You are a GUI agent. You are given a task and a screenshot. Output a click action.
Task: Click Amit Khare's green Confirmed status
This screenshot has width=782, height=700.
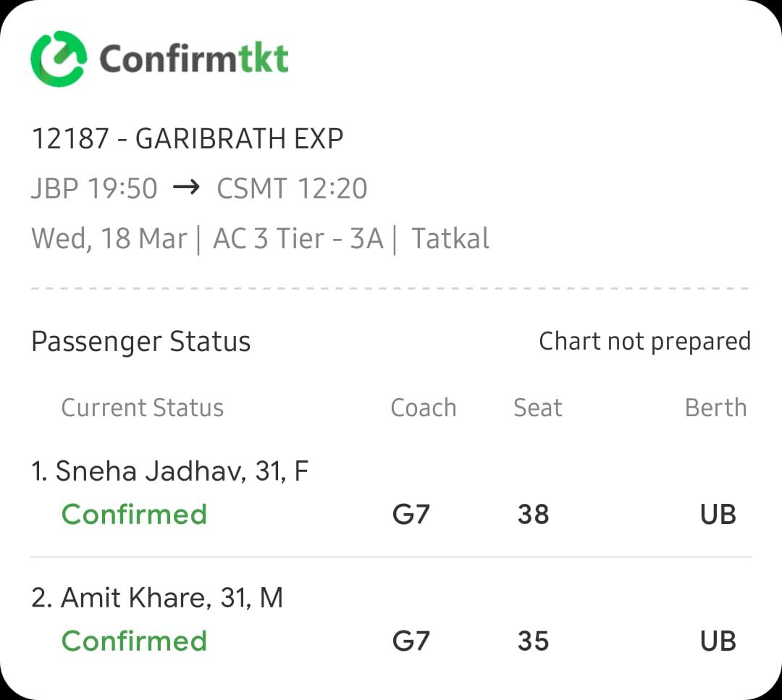pyautogui.click(x=134, y=641)
